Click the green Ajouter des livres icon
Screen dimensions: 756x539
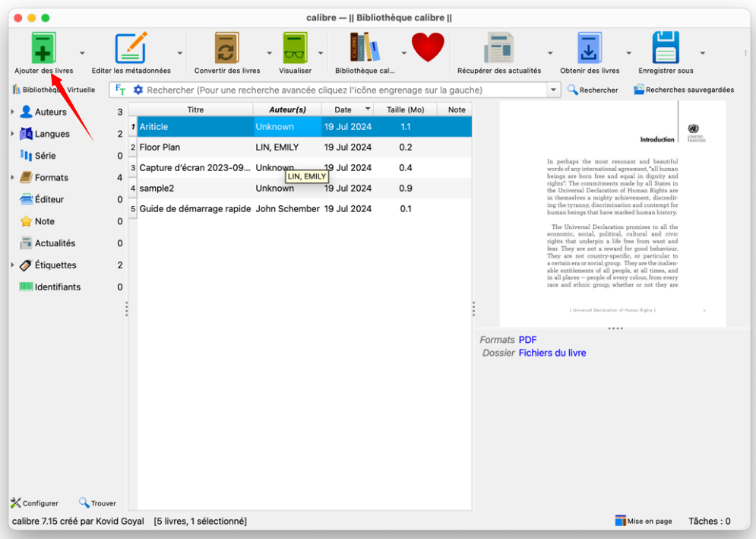point(43,47)
